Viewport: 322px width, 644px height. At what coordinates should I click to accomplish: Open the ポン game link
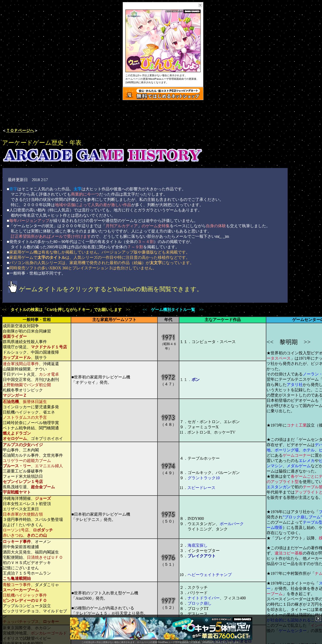[x=196, y=380]
